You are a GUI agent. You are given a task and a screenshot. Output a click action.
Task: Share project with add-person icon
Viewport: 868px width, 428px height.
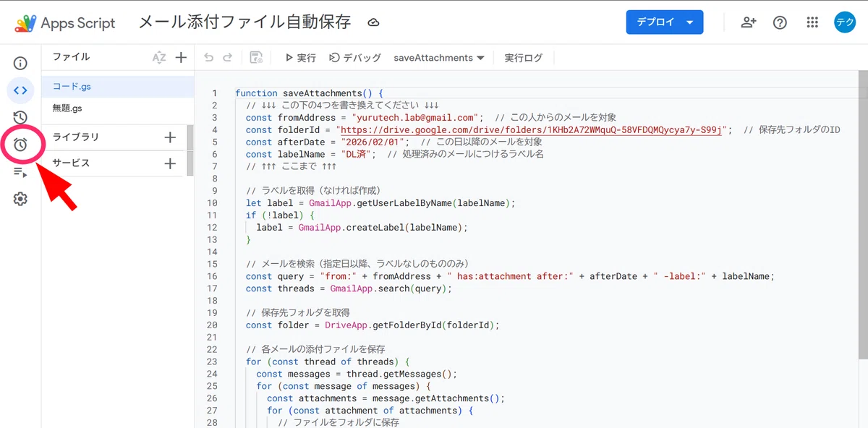point(749,22)
